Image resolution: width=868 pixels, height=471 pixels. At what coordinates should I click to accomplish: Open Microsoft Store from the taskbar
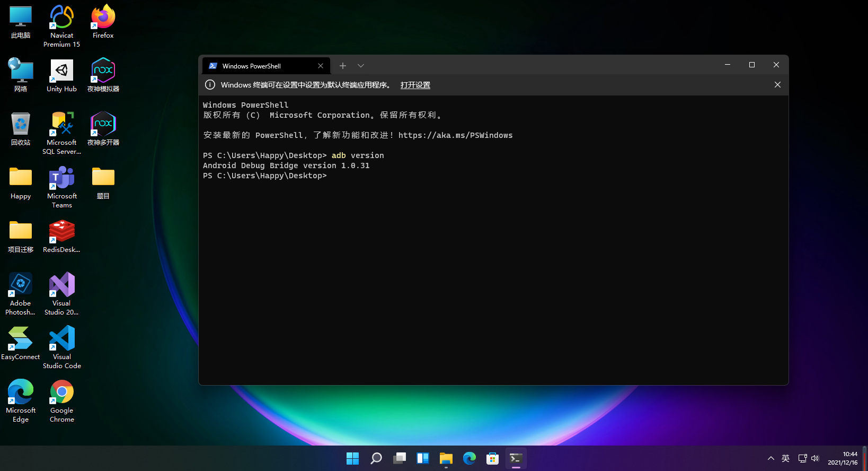[x=492, y=458]
